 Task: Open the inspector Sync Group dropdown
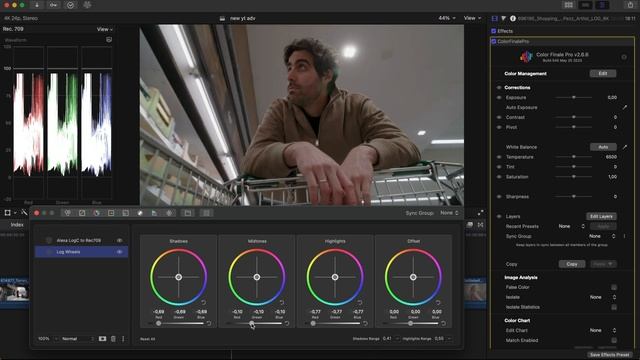602,236
